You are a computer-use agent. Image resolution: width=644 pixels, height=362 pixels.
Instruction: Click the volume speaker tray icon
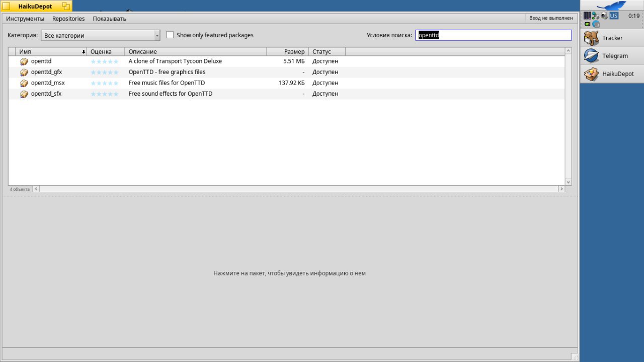pyautogui.click(x=604, y=16)
